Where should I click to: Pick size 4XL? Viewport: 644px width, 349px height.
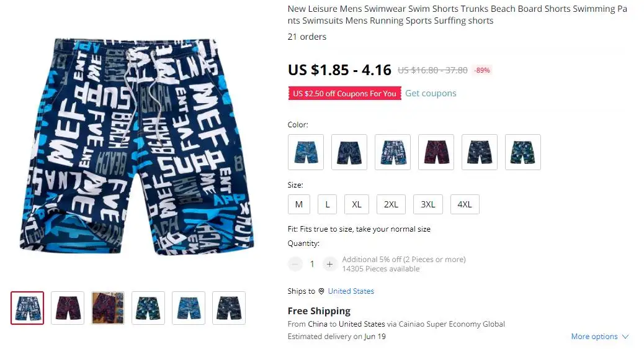(465, 204)
